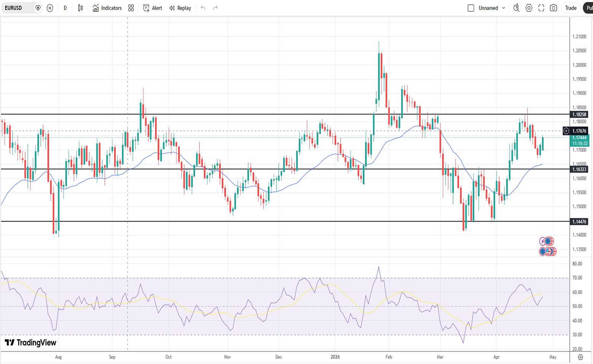
Task: Open the candlestick chart type menu
Action: pos(80,8)
